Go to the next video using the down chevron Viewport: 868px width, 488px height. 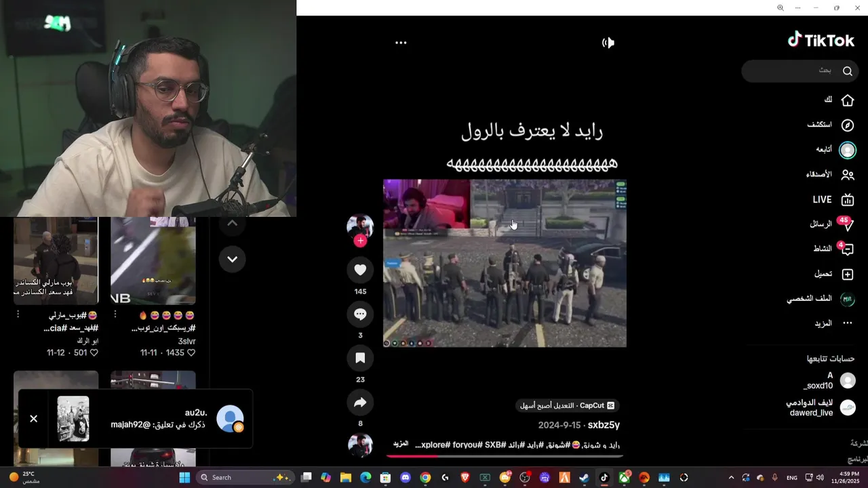pyautogui.click(x=232, y=259)
